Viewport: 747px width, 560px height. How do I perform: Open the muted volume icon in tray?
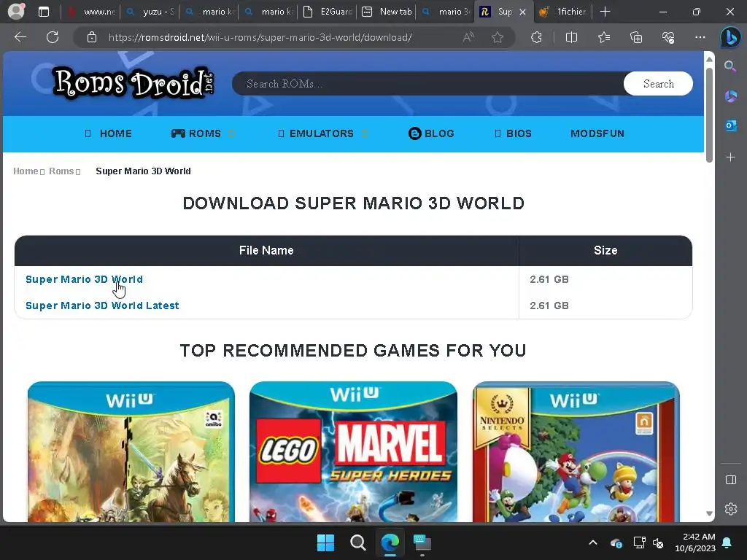(658, 542)
